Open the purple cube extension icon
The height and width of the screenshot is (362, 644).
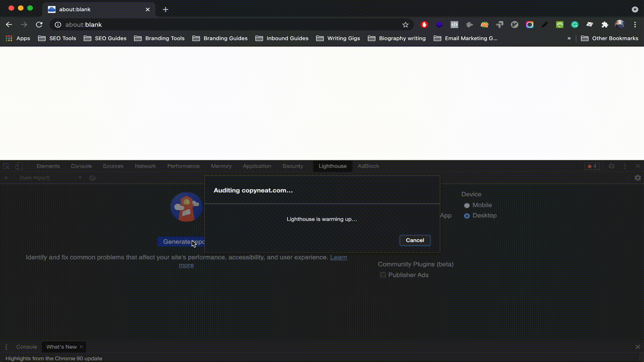(x=439, y=25)
